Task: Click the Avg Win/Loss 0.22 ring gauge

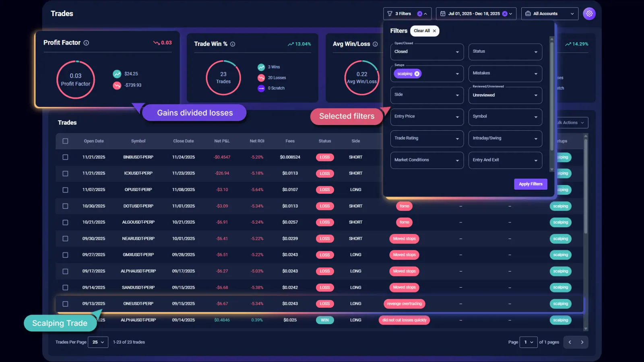Action: point(362,78)
